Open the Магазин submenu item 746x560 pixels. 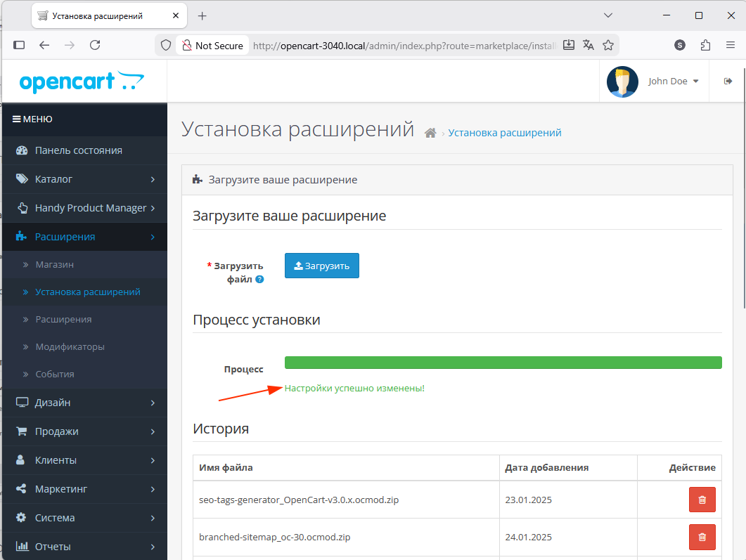[x=54, y=264]
